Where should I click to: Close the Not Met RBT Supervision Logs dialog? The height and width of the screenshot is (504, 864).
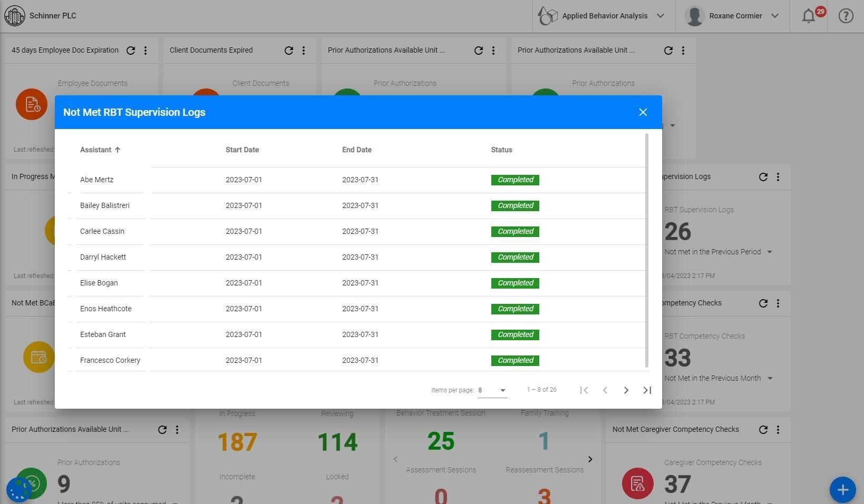[x=643, y=112]
